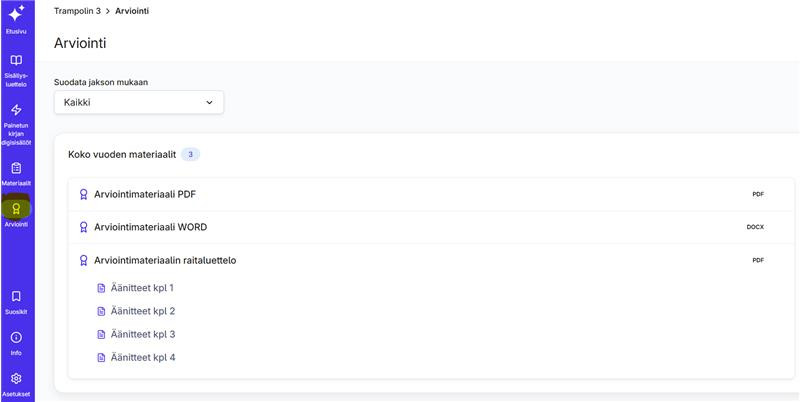800x402 pixels.
Task: Click the chevron arrow in Kaikki dropdown
Action: point(209,102)
